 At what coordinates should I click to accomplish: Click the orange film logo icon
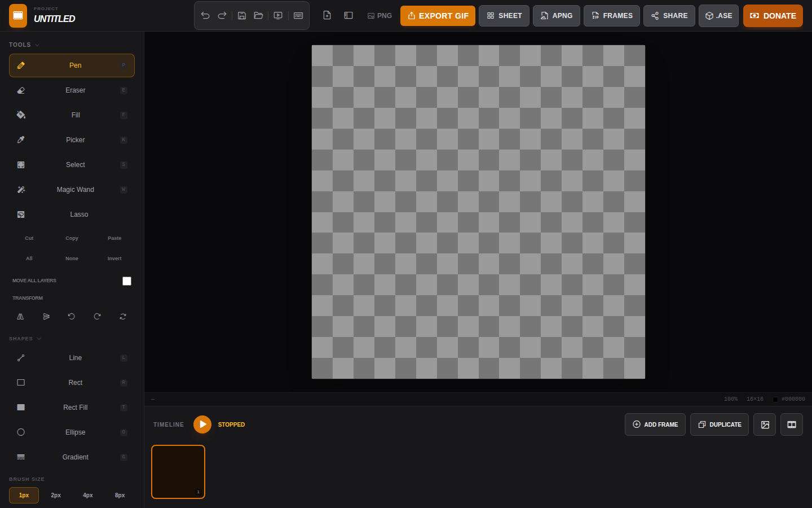pyautogui.click(x=18, y=16)
